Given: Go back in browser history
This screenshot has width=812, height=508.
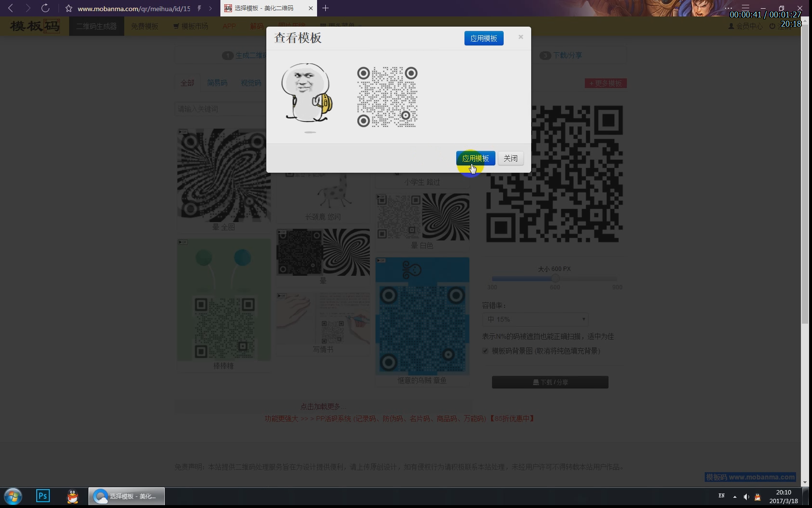Looking at the screenshot, I should tap(11, 8).
